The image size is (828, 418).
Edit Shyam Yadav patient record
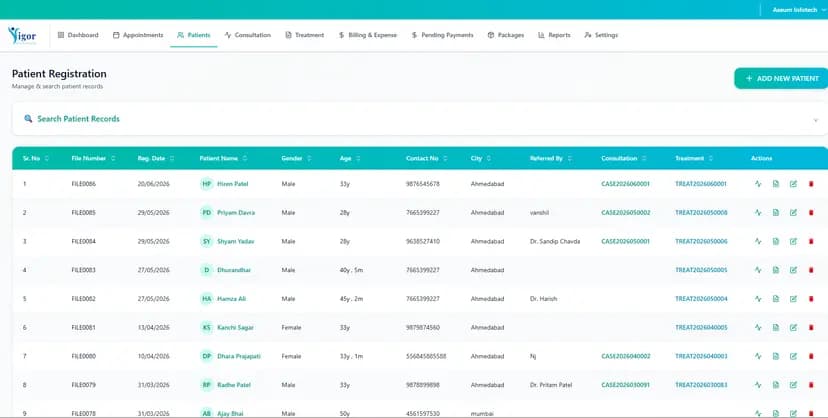click(x=793, y=241)
